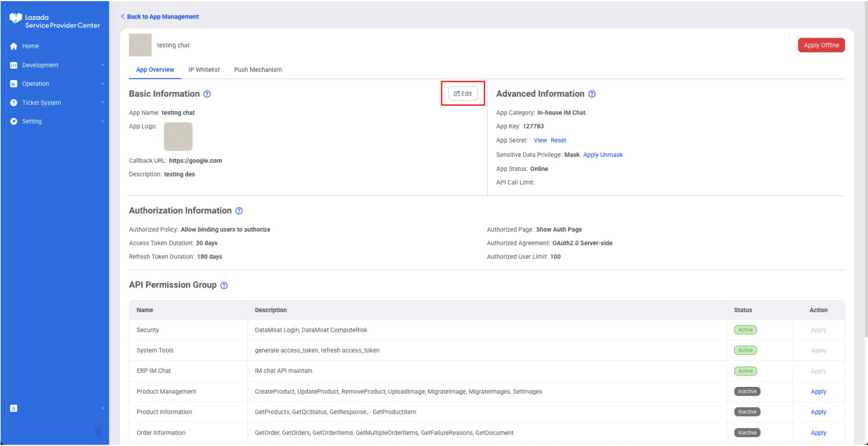
Task: Switch to the IP Whitelist tab
Action: pyautogui.click(x=204, y=70)
